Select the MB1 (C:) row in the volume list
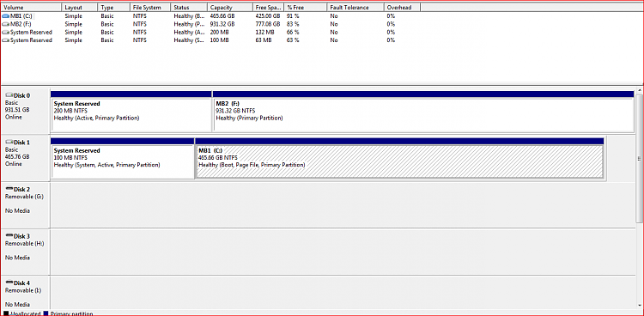The image size is (644, 316). pos(210,16)
